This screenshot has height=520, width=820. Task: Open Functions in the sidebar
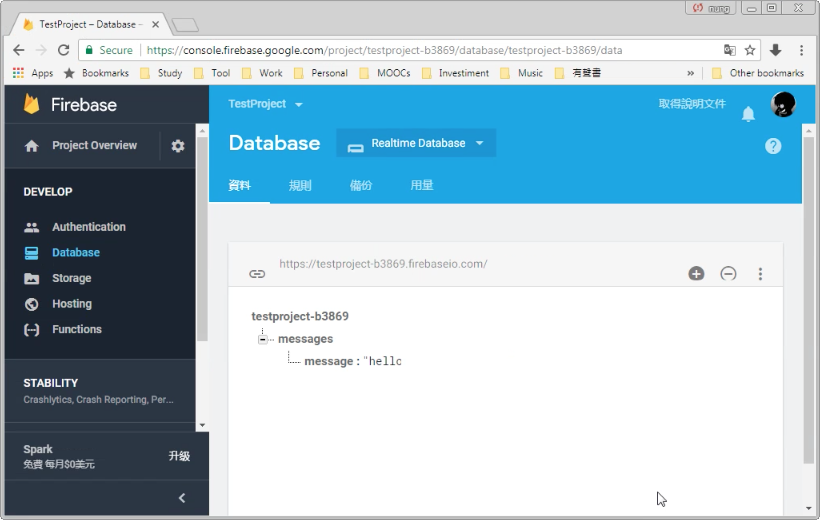pyautogui.click(x=77, y=330)
